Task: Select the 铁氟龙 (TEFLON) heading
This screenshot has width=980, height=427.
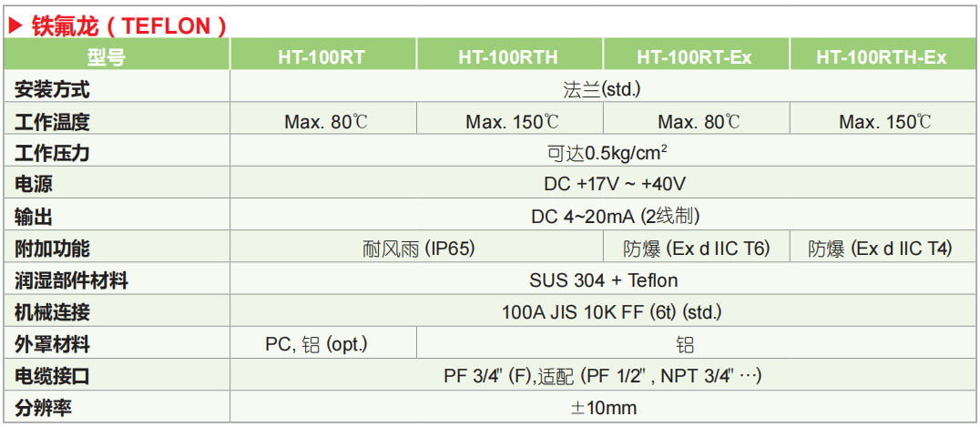Action: point(128,25)
